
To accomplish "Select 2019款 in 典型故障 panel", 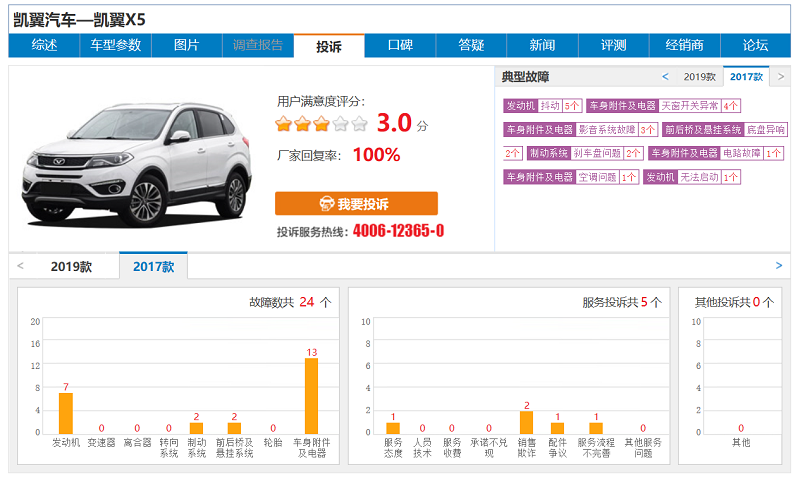I will pyautogui.click(x=699, y=77).
